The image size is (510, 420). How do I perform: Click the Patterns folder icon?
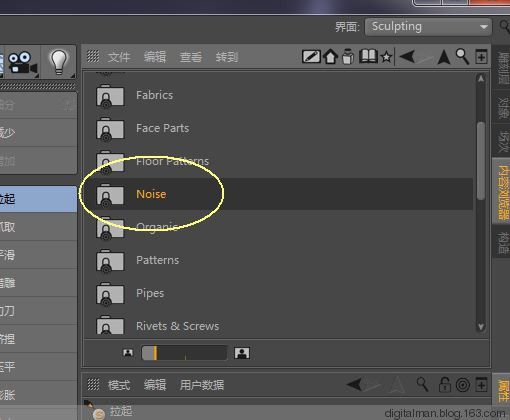point(110,261)
